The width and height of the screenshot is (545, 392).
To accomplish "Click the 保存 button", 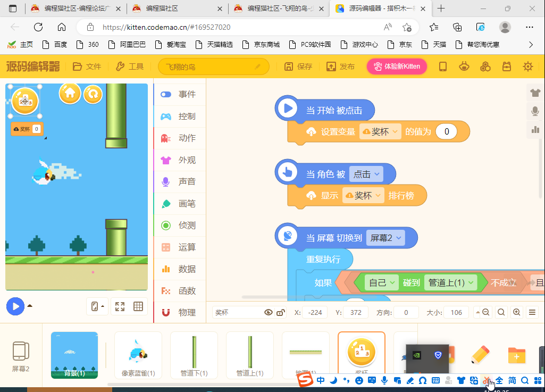I will point(298,66).
